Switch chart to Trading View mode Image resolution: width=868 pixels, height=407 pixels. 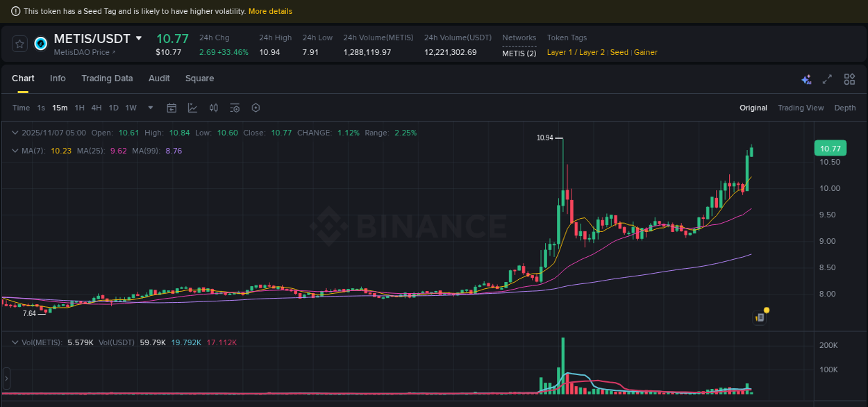coord(801,108)
